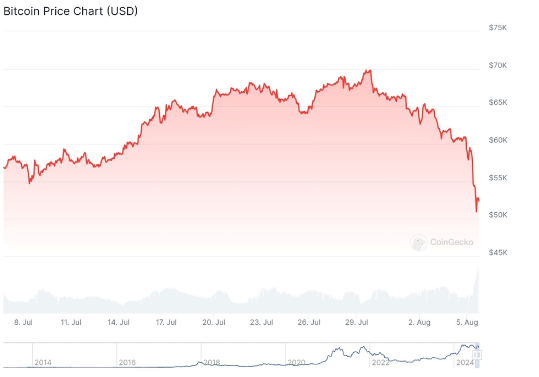
Task: Click the lowest price point near $50K
Action: (476, 211)
